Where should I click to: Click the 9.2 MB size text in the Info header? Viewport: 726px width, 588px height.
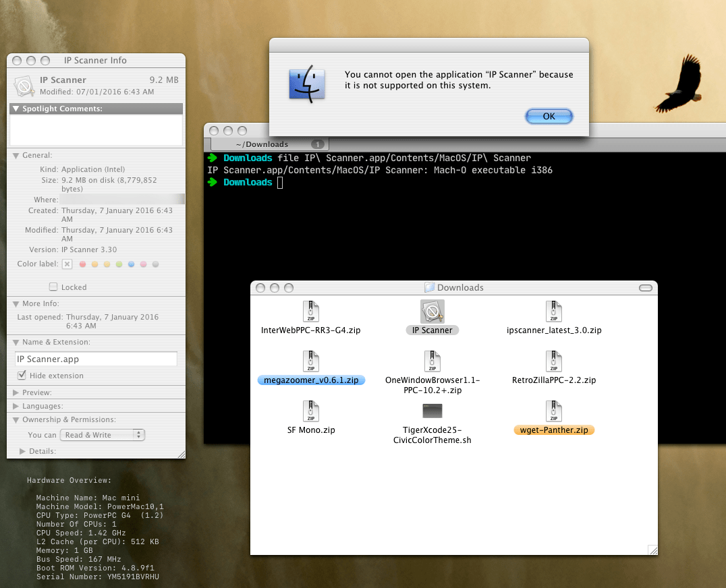tap(164, 80)
